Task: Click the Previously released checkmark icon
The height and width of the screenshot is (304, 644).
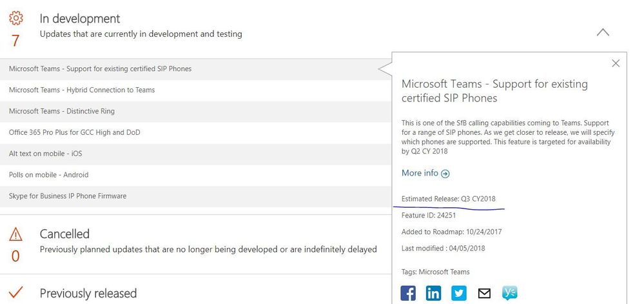Action: tap(15, 292)
